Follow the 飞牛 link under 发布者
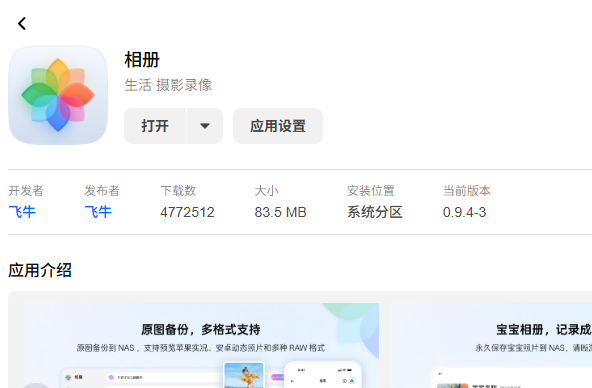Screen dimensions: 592x388 tap(98, 212)
